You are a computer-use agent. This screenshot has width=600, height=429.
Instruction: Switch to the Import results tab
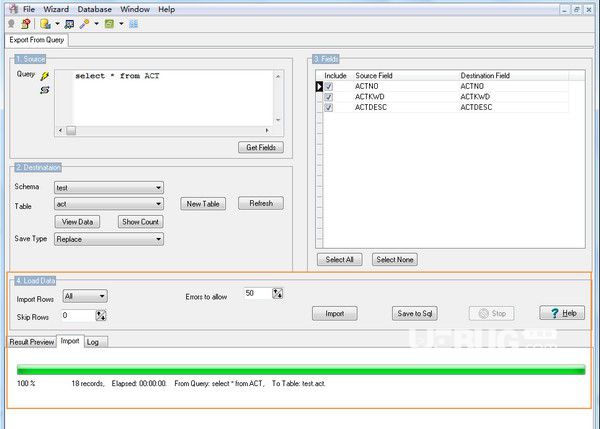[x=70, y=341]
